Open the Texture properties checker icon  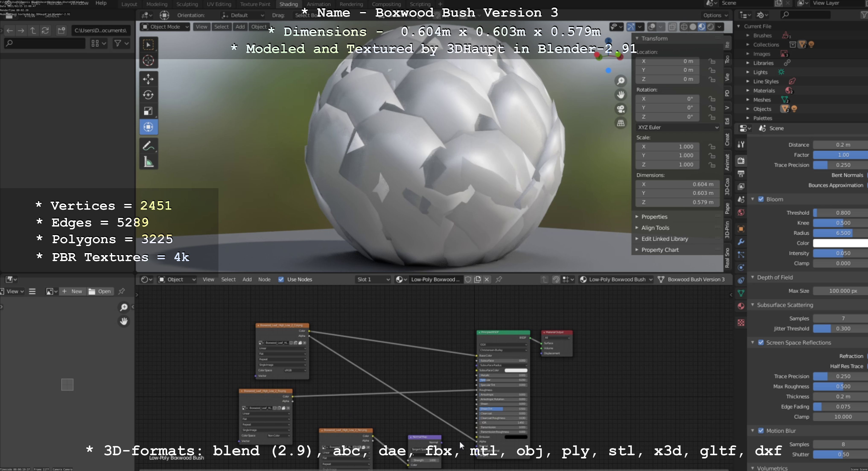click(x=741, y=323)
